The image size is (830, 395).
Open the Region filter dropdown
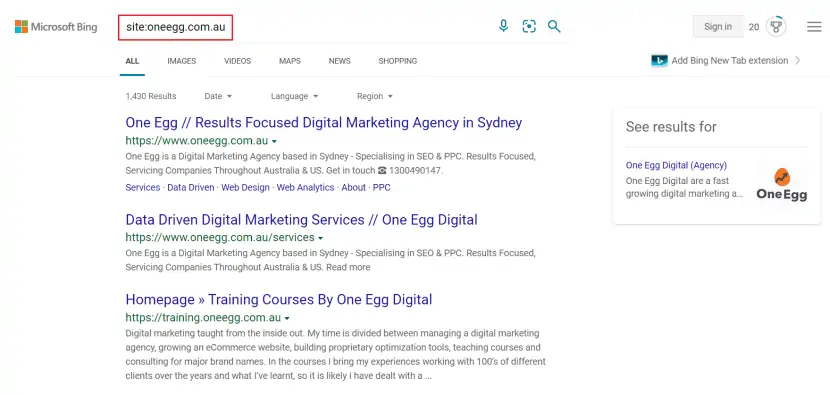click(375, 96)
